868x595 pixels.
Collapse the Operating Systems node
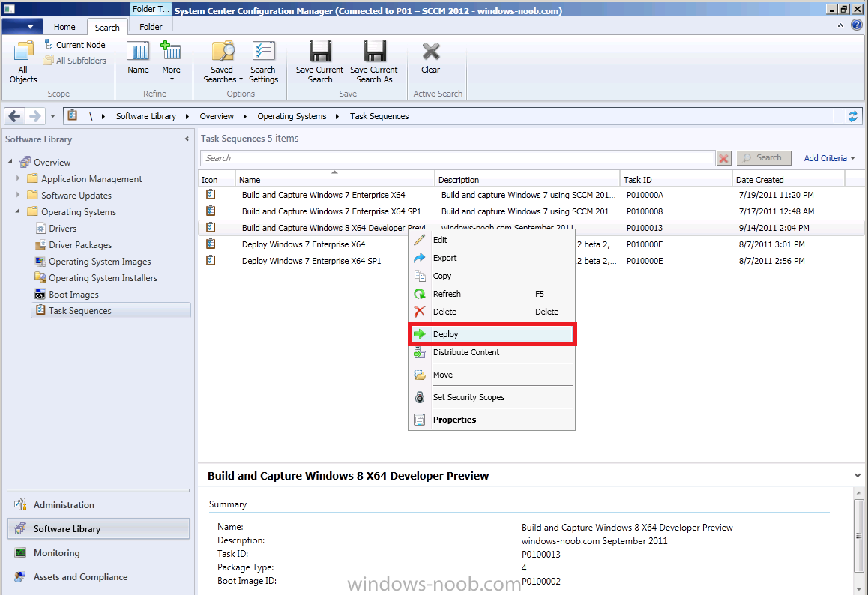18,211
